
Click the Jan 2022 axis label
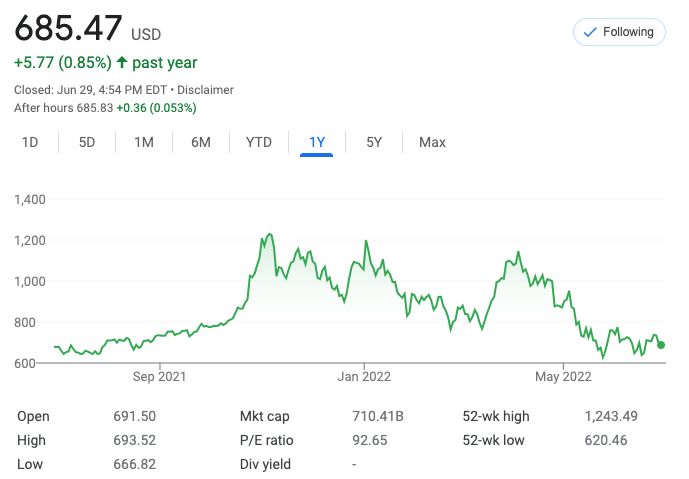click(363, 377)
